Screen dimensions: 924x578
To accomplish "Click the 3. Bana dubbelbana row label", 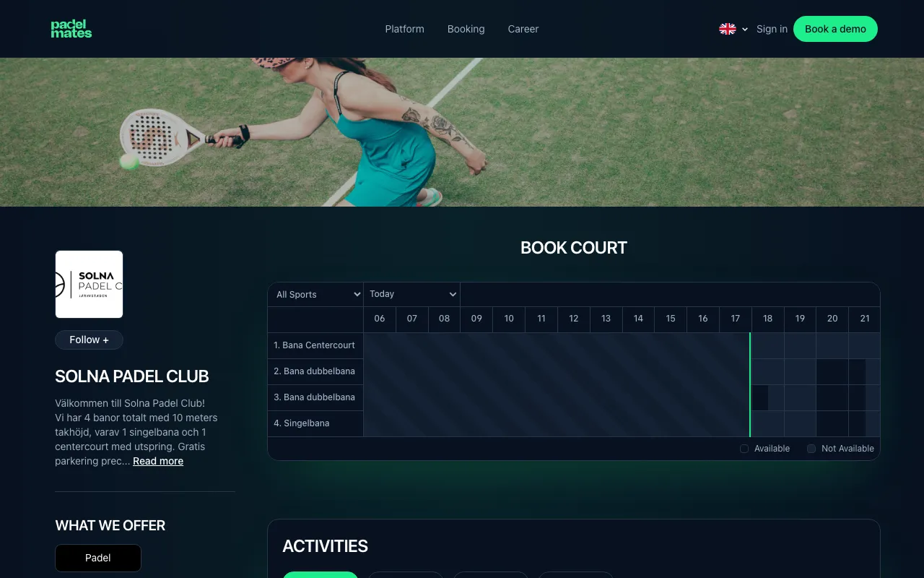I will pos(315,397).
